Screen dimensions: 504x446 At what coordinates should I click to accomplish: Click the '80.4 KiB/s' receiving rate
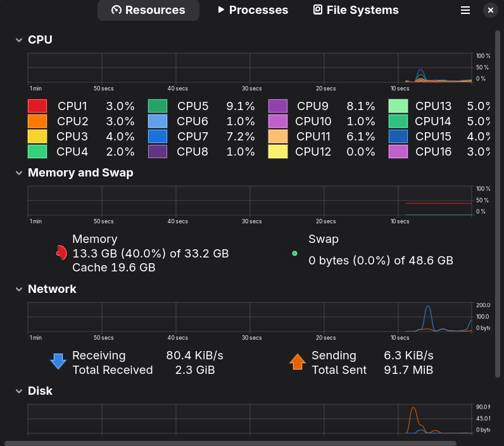click(x=195, y=356)
